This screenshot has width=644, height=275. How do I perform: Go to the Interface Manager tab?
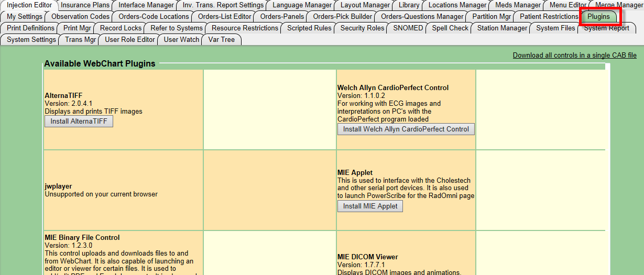click(x=146, y=5)
